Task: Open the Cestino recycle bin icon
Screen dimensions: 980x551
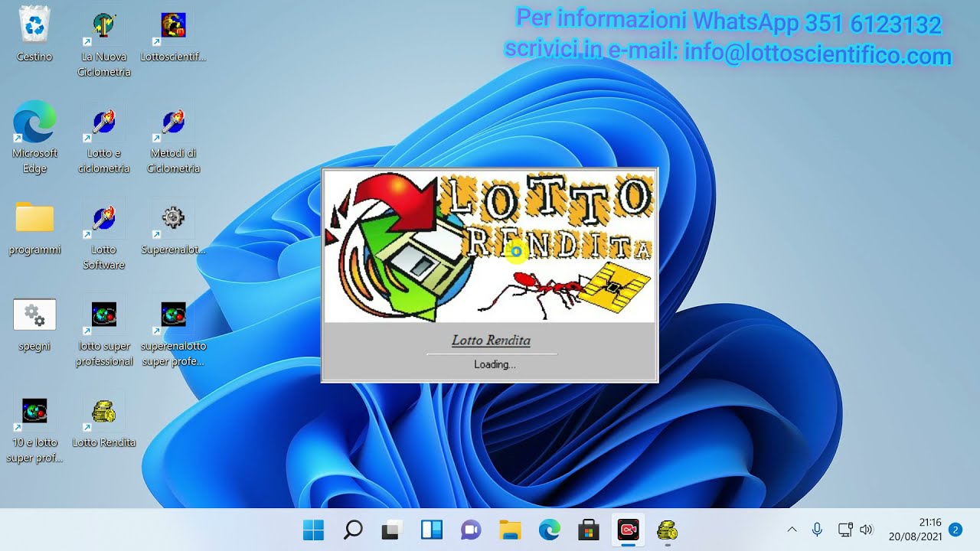Action: point(34,34)
